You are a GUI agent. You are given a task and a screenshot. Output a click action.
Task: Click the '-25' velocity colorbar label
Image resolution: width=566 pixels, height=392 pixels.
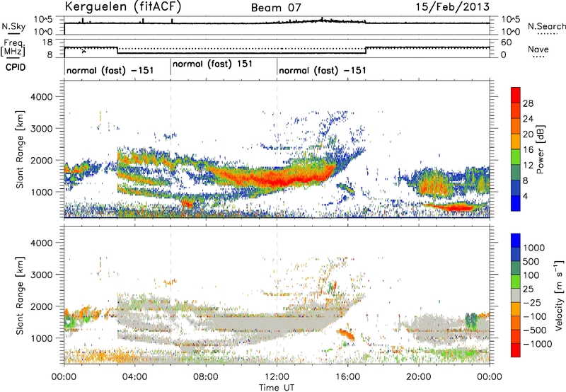click(x=533, y=303)
